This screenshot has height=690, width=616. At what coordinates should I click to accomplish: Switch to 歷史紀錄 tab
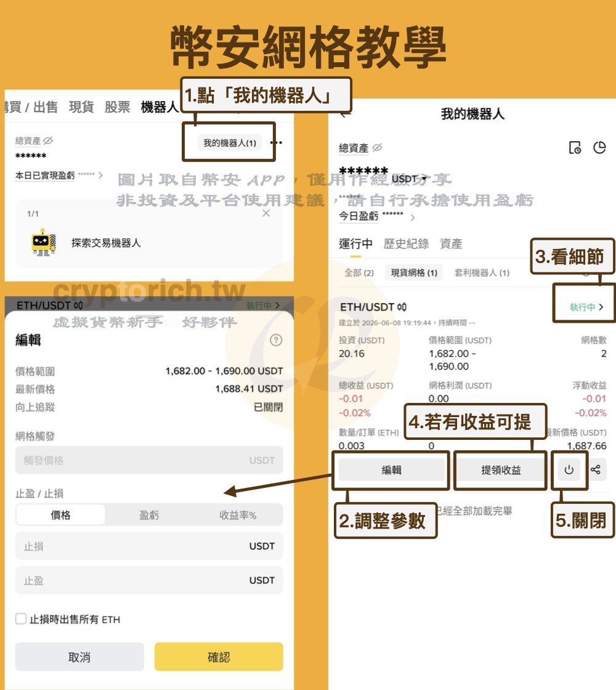tap(406, 244)
